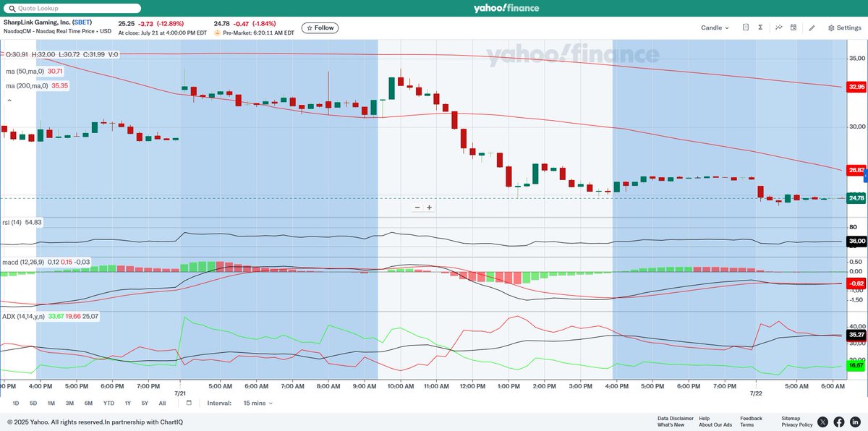This screenshot has height=431, width=868.
Task: Click the star icon in Follow button
Action: 309,28
